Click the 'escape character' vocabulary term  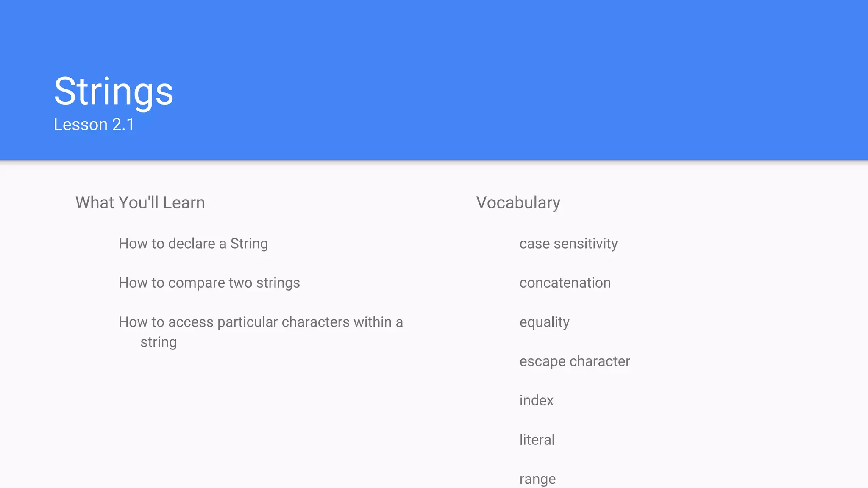pyautogui.click(x=575, y=362)
